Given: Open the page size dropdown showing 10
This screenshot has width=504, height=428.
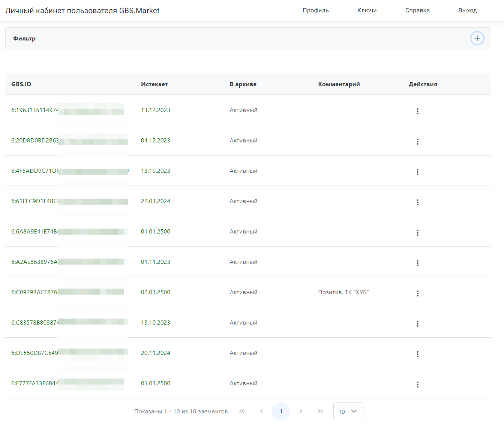Looking at the screenshot, I should (348, 411).
